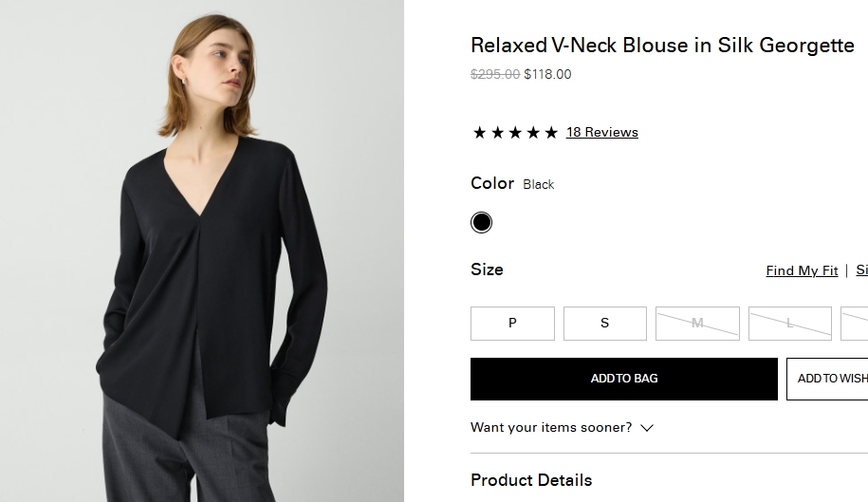The image size is (868, 502).
Task: Click the second rating star
Action: click(497, 133)
